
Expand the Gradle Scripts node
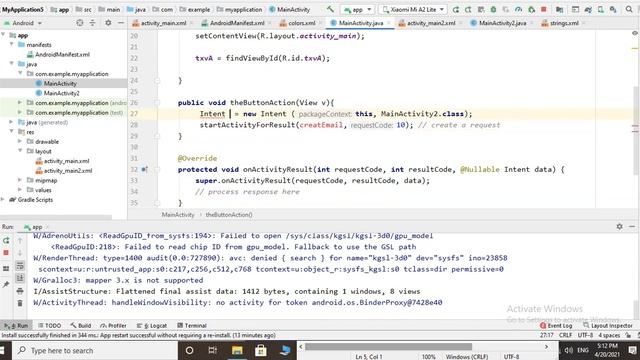3,200
